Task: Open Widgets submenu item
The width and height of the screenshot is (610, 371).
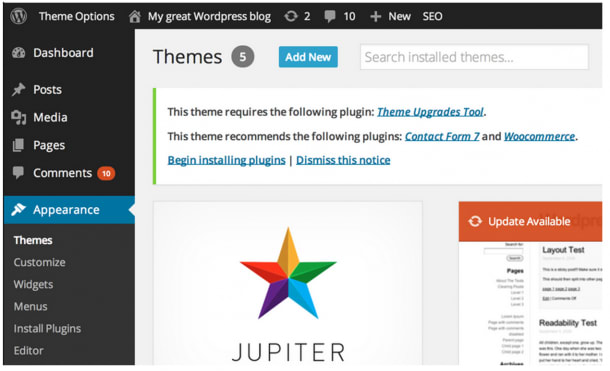Action: 33,284
